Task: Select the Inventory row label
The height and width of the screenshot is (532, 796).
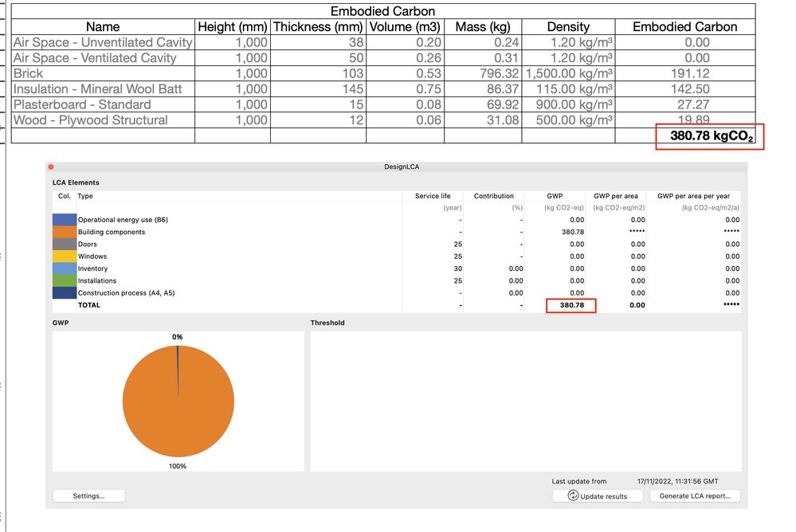Action: [93, 268]
